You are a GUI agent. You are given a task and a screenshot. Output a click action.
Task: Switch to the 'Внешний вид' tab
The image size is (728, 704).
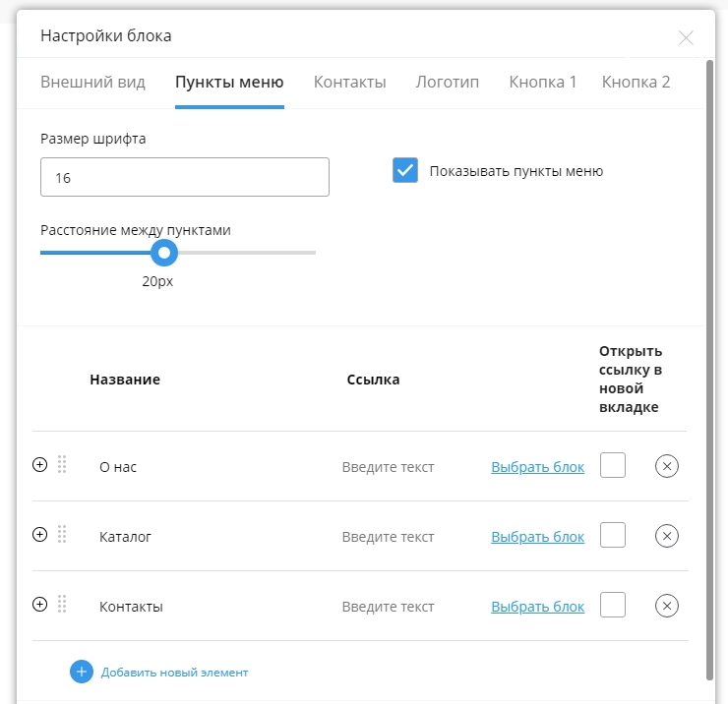(x=92, y=82)
